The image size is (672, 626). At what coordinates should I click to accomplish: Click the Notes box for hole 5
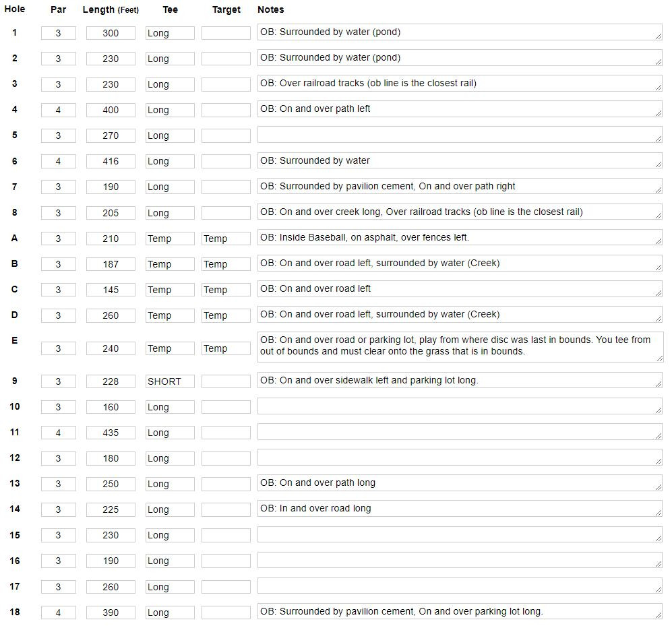(x=458, y=135)
